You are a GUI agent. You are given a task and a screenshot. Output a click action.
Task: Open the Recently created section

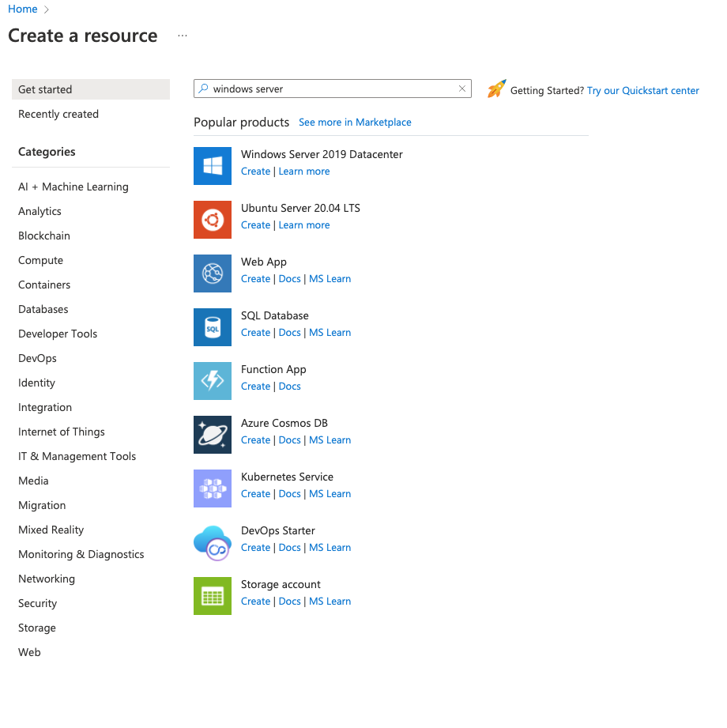pyautogui.click(x=58, y=114)
